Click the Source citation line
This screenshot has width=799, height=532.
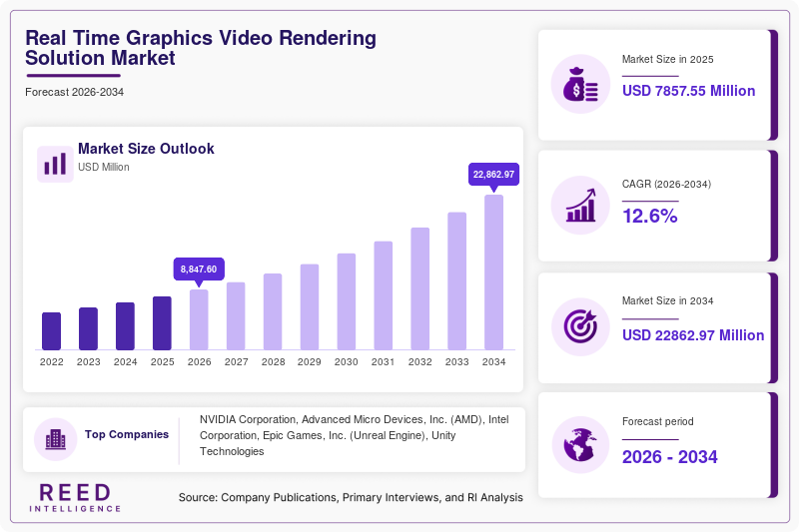(x=351, y=497)
